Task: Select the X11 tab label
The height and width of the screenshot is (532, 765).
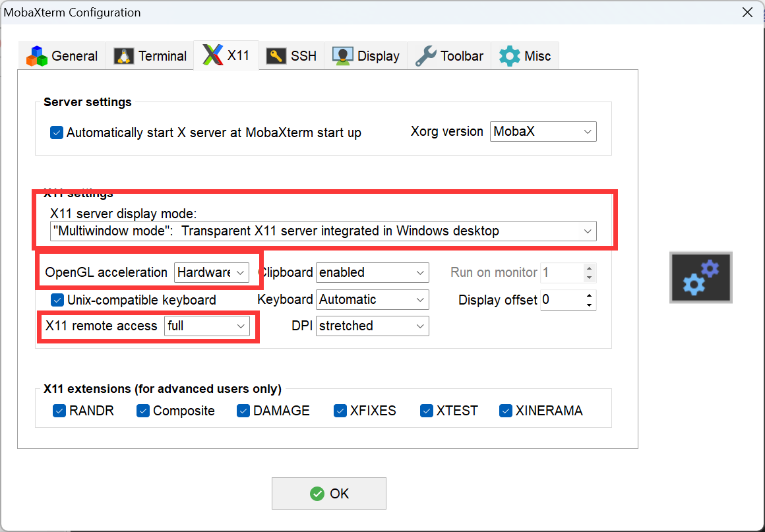Action: 239,55
